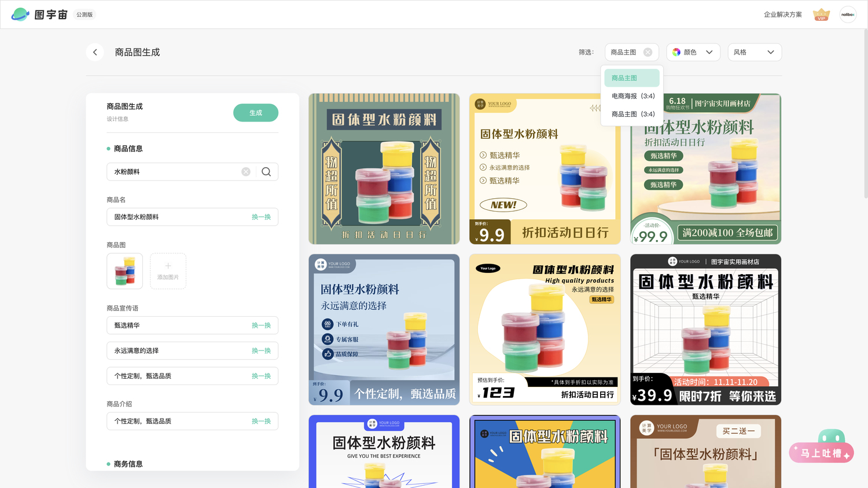Click the 商品图生成 page title
The image size is (868, 488).
pyautogui.click(x=137, y=52)
